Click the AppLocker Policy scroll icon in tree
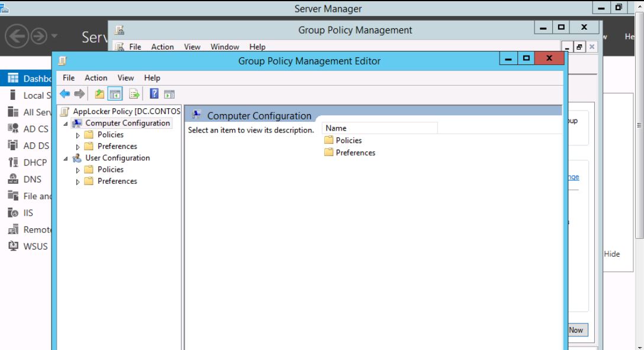Viewport: 644px width, 350px height. [65, 111]
